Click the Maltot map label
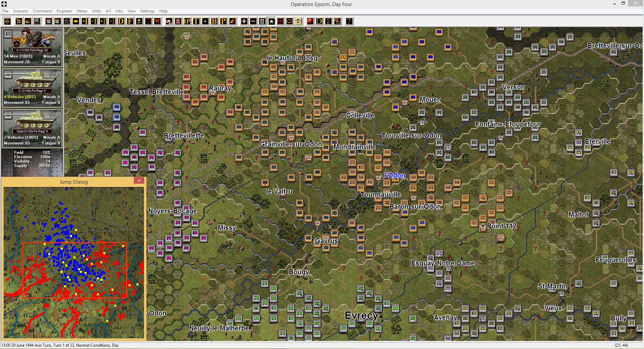This screenshot has width=644, height=349. point(578,215)
